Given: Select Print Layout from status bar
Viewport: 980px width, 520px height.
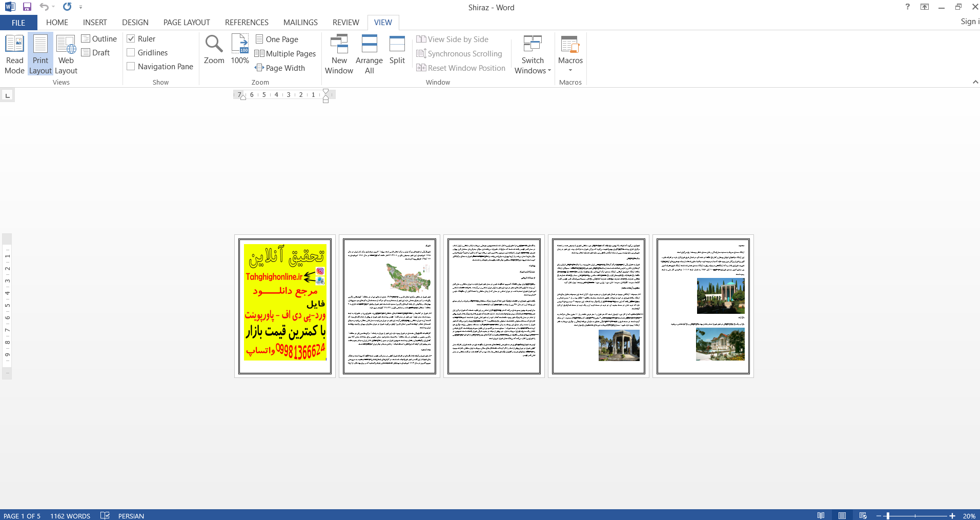Looking at the screenshot, I should [842, 515].
